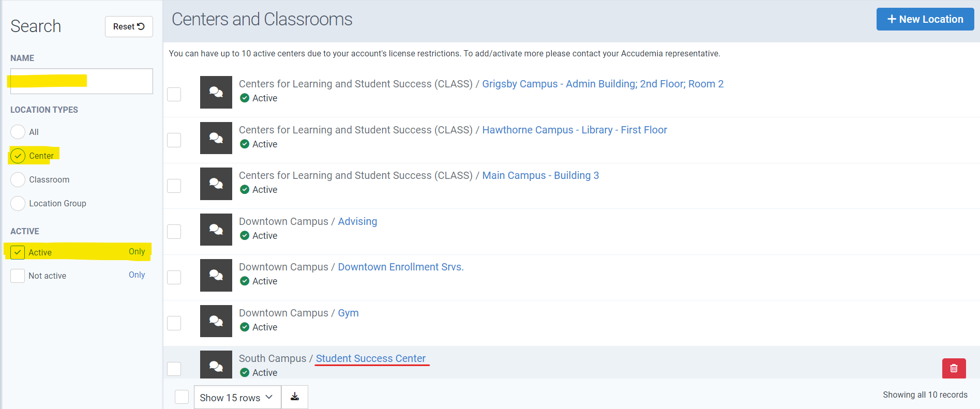This screenshot has width=980, height=409.
Task: Reset the search filters
Action: [x=129, y=26]
